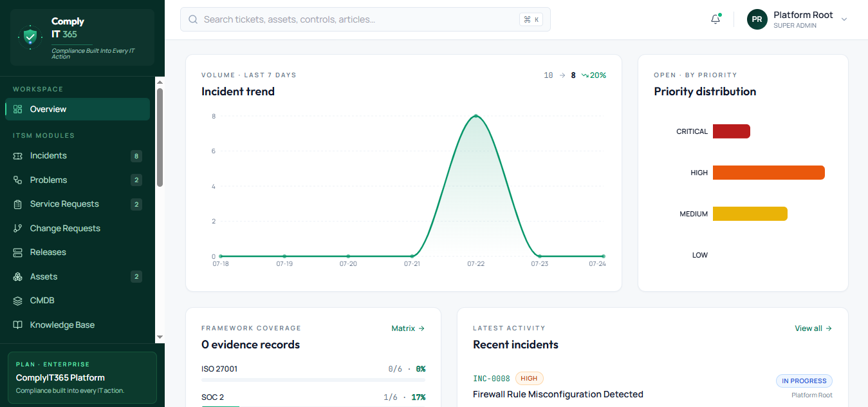
Task: Click the downward trend arrow icon beside 20%
Action: tap(585, 75)
